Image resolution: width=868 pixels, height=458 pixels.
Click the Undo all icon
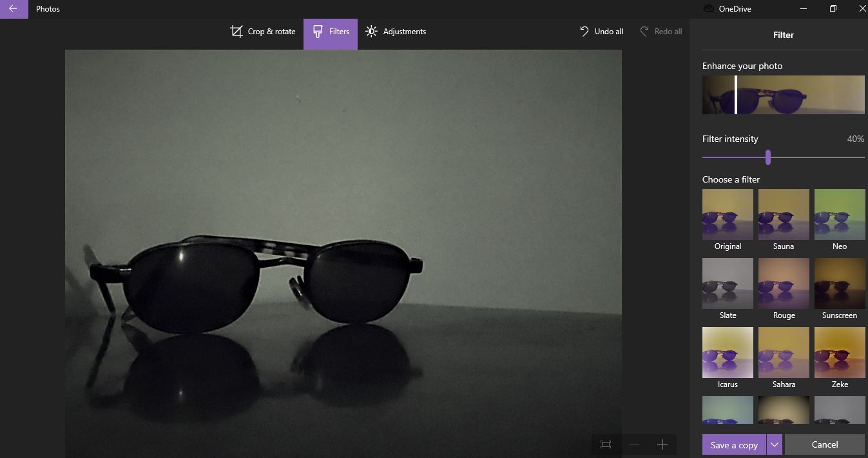(x=584, y=32)
